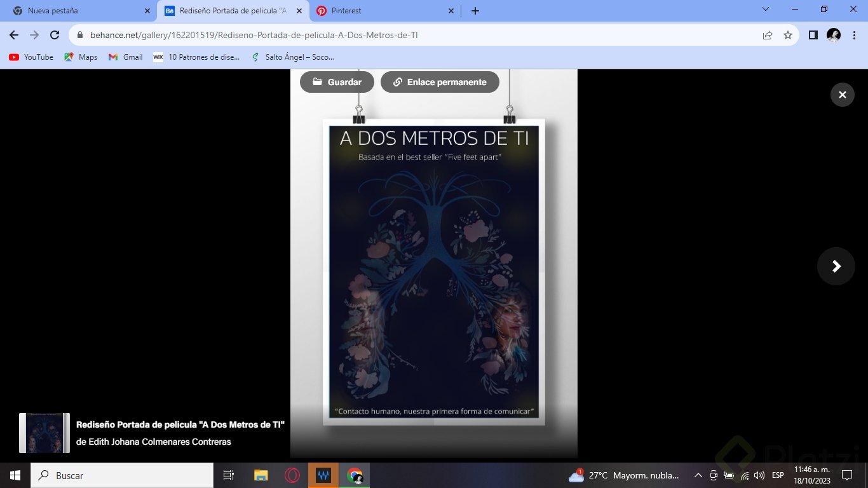This screenshot has height=488, width=868.
Task: Open the taskbar clock and calendar
Action: (x=812, y=475)
